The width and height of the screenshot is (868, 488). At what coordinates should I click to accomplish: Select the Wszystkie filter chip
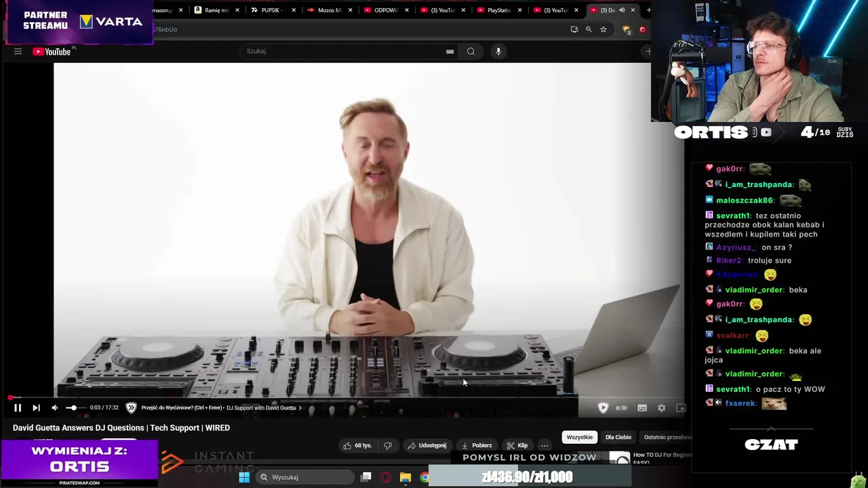click(x=580, y=437)
